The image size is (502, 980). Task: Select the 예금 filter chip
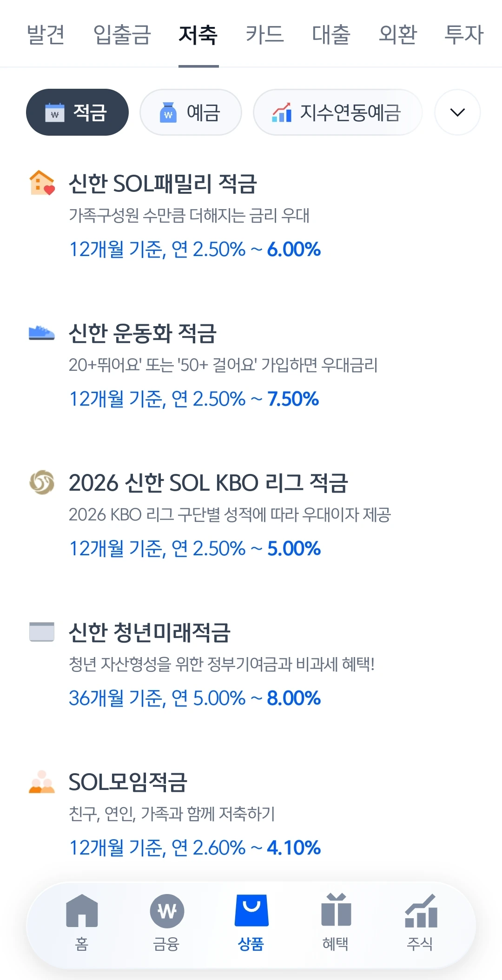click(191, 112)
